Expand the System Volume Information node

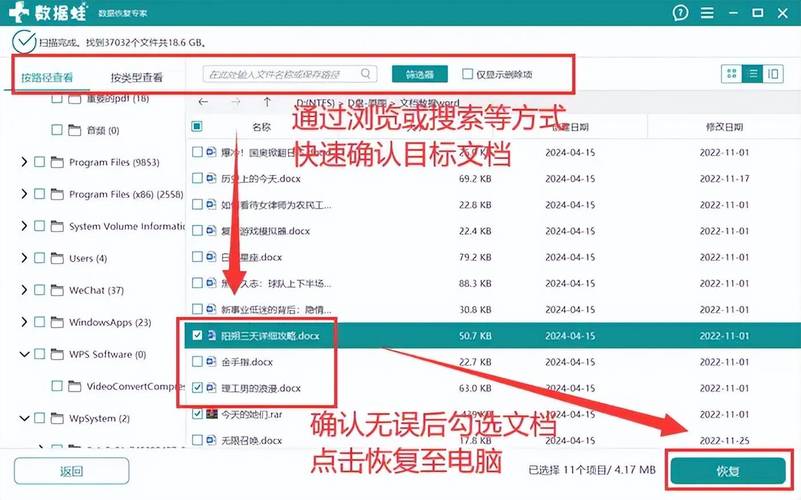[24, 226]
